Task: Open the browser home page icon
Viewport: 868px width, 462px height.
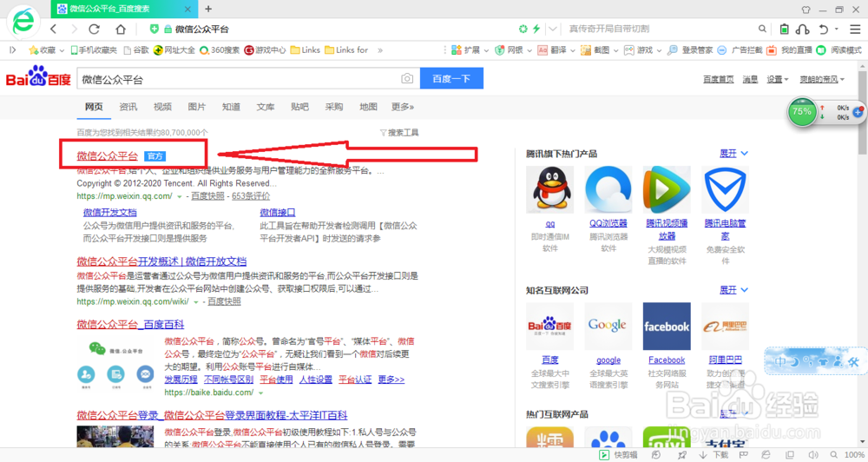Action: [121, 29]
